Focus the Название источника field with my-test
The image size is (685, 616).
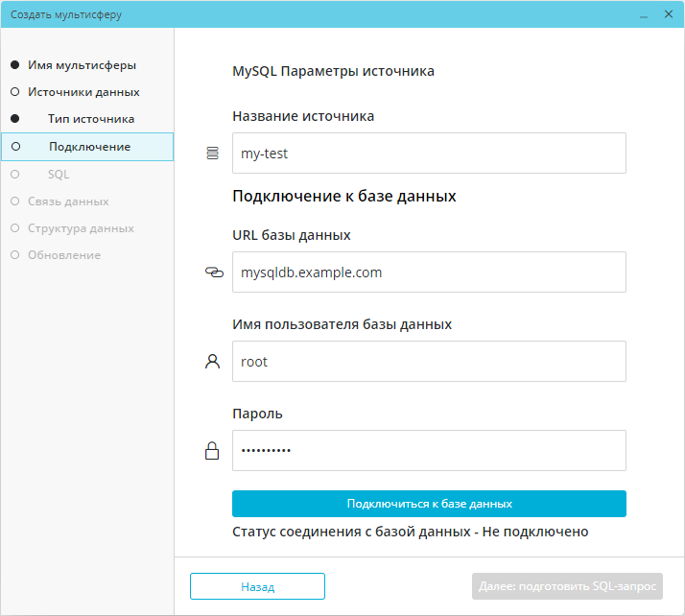point(429,153)
